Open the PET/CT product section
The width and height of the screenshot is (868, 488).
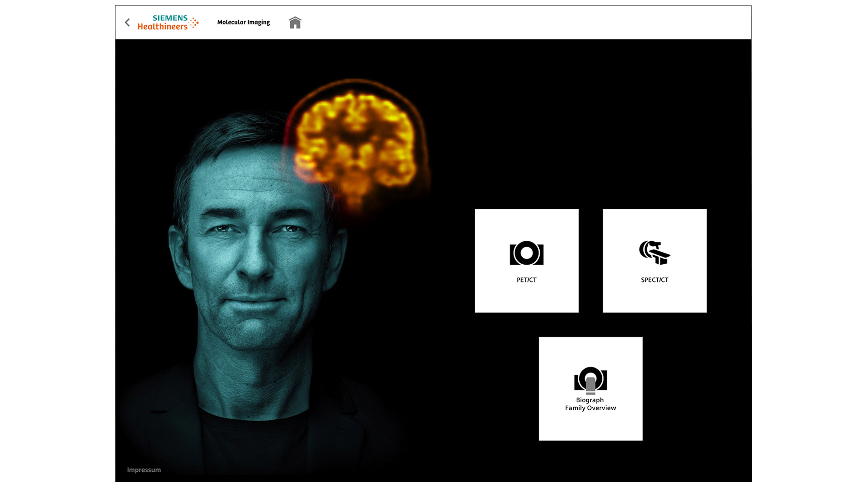pos(526,261)
